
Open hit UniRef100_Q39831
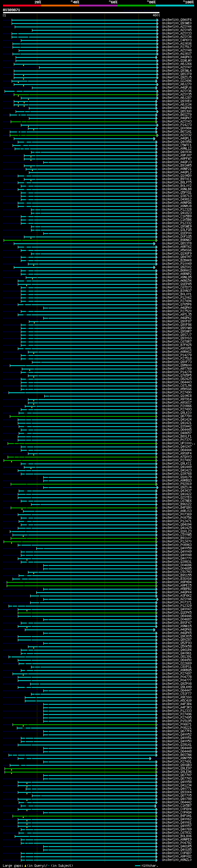point(177,562)
